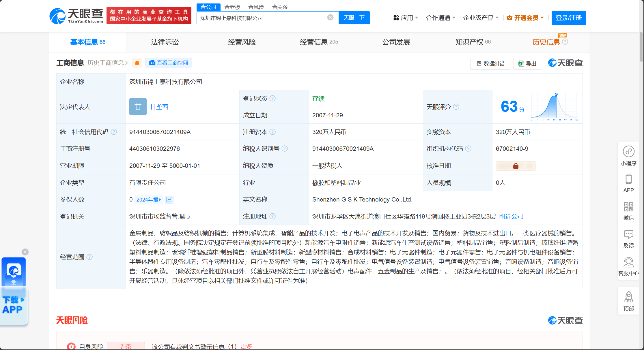
Task: Click the 存续 status text
Action: pos(318,98)
